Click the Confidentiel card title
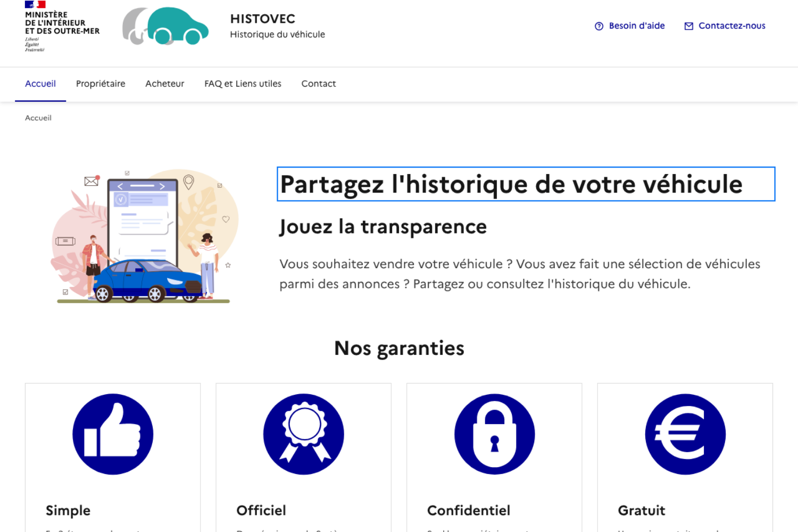Screen dimensions: 798x532 pyautogui.click(x=469, y=511)
